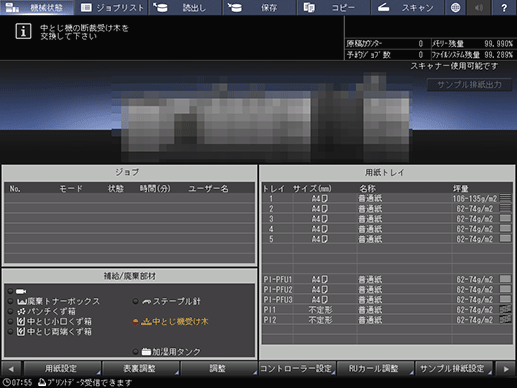The width and height of the screenshot is (517, 388).
Task: Open the 用紙設定 menu
Action: click(62, 369)
